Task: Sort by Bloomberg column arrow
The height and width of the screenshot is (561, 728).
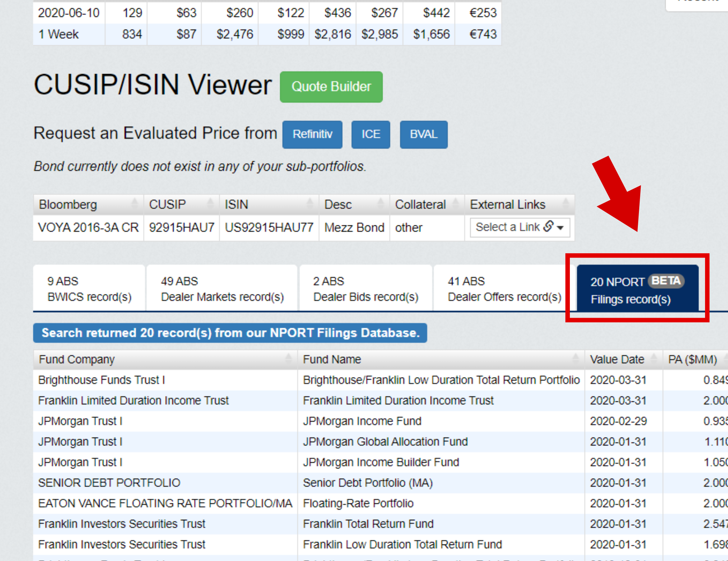Action: tap(135, 204)
